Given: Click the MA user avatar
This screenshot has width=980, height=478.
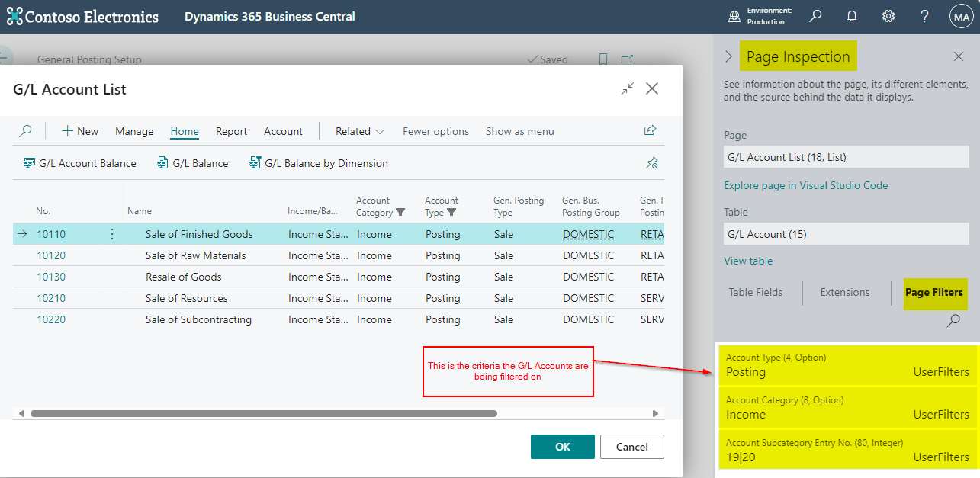Looking at the screenshot, I should (x=961, y=15).
